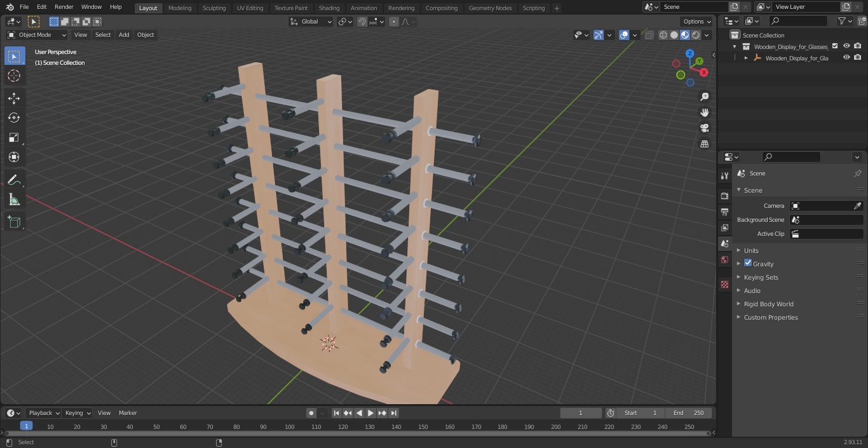Screen dimensions: 868x448
Task: Hide Wooden_Display_for_Glasses collection in viewport
Action: (x=846, y=46)
